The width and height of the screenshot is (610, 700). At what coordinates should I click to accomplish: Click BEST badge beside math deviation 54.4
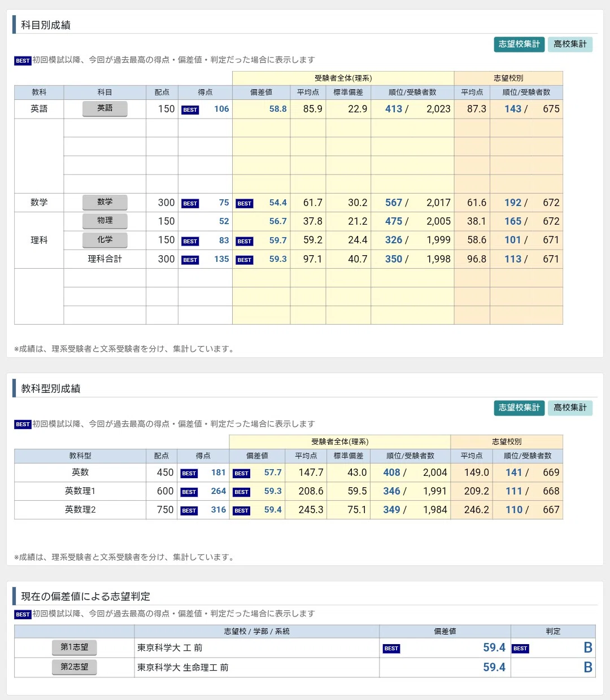245,203
